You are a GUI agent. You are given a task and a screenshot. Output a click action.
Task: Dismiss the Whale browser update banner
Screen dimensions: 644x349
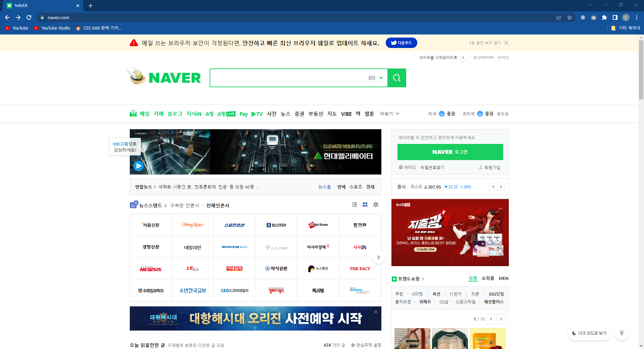(x=506, y=43)
